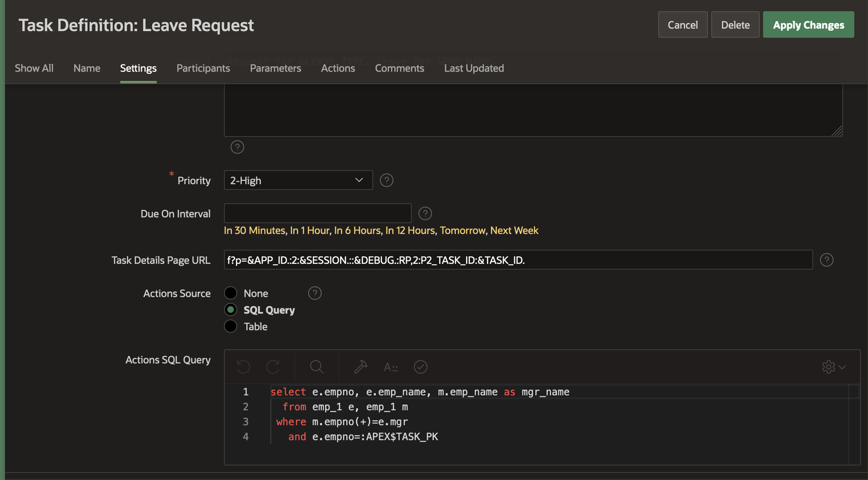Open help for Priority field
The image size is (868, 480).
point(387,180)
